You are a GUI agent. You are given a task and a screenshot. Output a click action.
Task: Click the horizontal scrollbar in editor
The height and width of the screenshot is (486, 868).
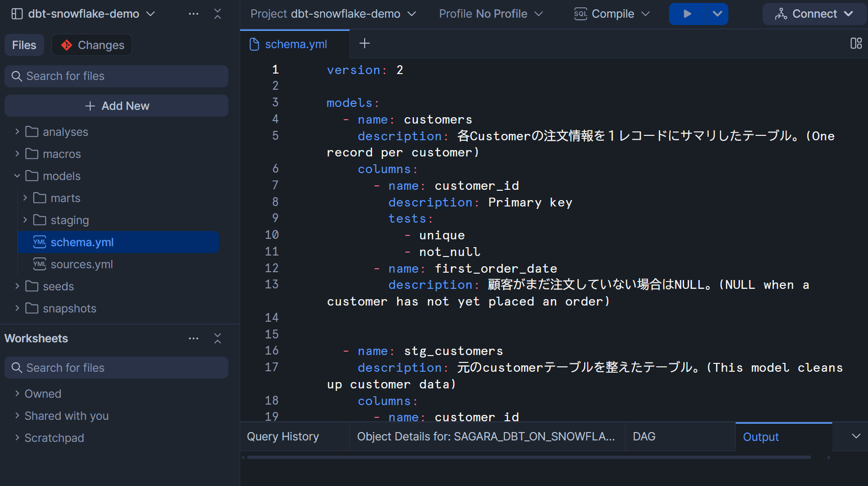529,458
